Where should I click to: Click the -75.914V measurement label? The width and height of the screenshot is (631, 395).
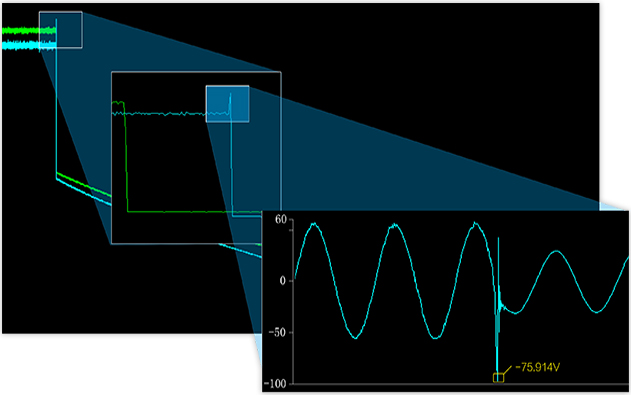pyautogui.click(x=537, y=367)
